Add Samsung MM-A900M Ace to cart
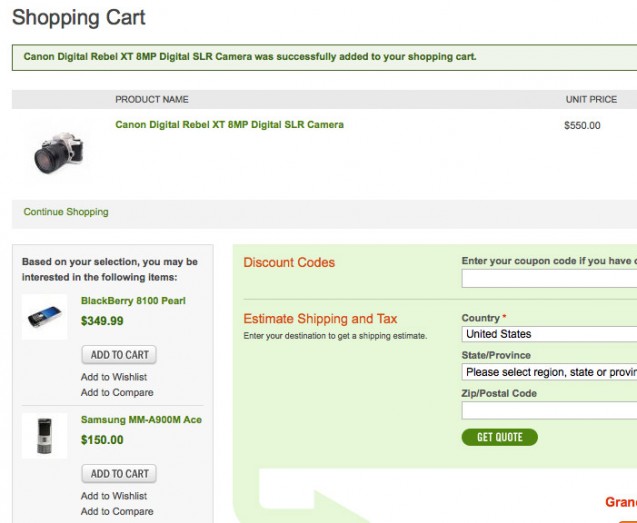 [x=119, y=474]
